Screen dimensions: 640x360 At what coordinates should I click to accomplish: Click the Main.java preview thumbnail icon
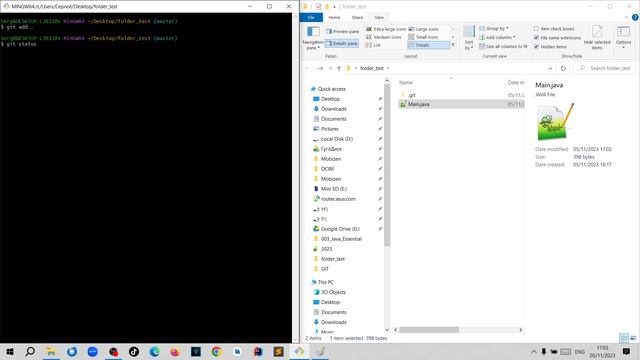pos(555,122)
